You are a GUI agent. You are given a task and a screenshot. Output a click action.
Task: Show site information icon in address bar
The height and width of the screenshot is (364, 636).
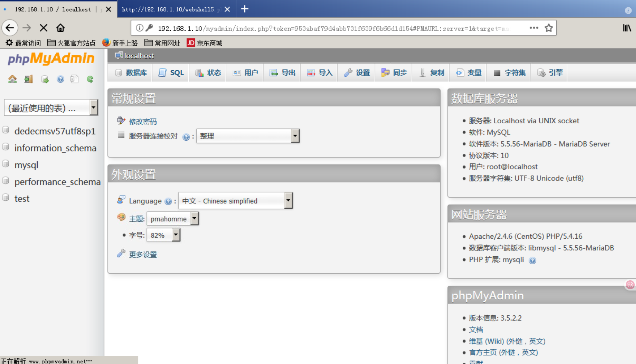pyautogui.click(x=139, y=28)
